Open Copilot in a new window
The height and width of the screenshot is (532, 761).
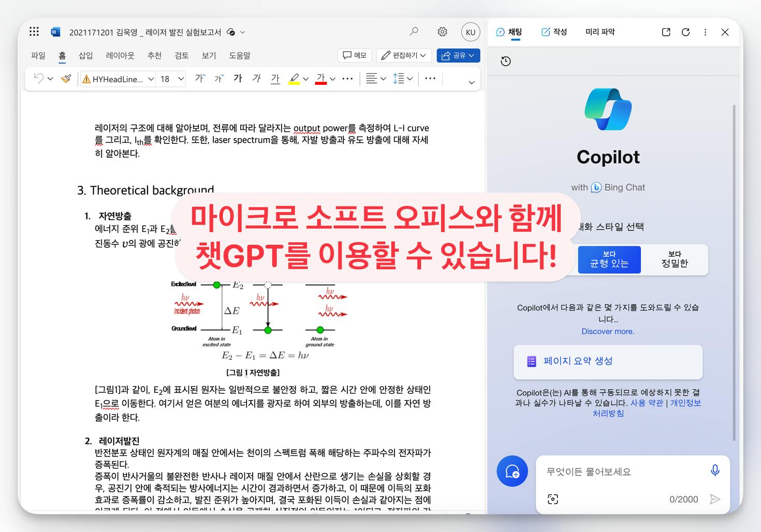coord(666,32)
